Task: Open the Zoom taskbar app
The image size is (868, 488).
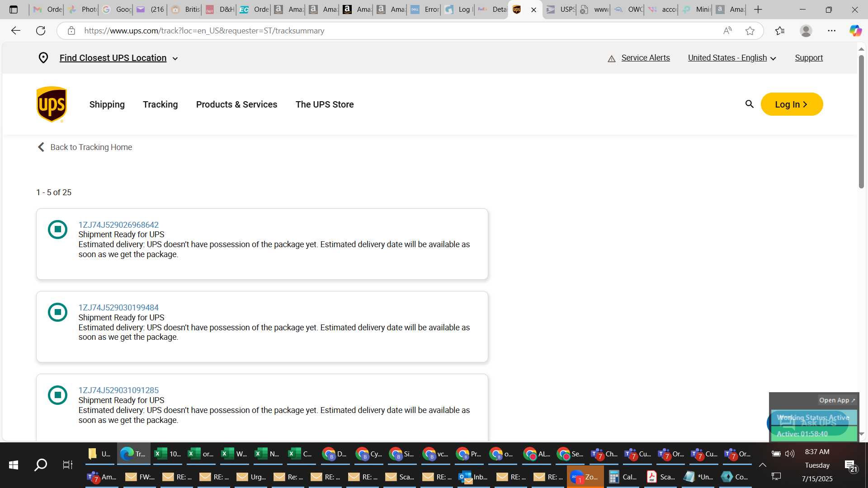Action: [x=585, y=477]
